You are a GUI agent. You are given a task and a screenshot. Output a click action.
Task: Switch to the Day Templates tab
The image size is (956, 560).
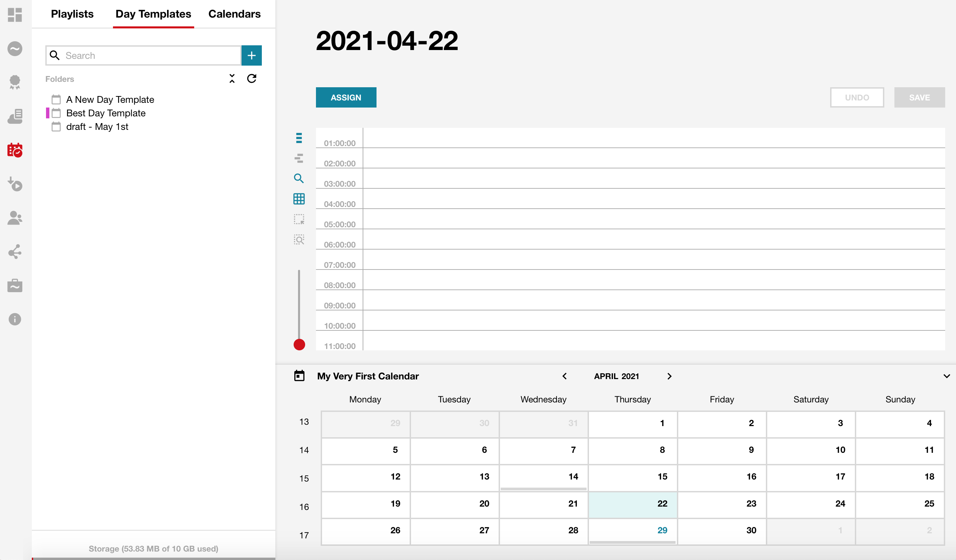tap(153, 14)
